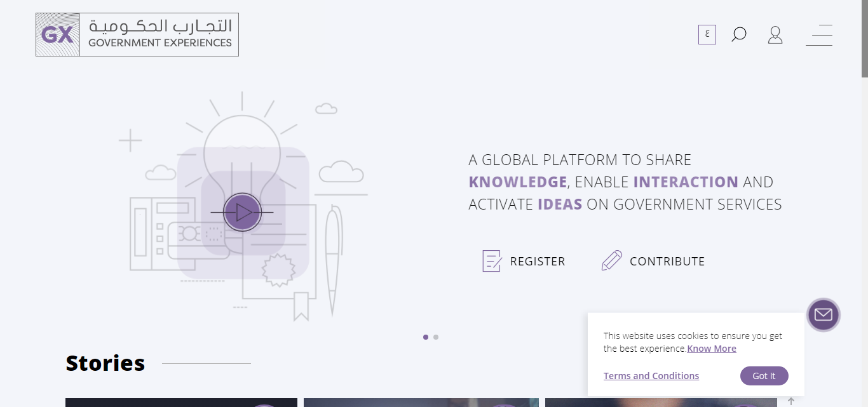Viewport: 868px width, 407px height.
Task: Click the Register form icon
Action: tap(492, 261)
